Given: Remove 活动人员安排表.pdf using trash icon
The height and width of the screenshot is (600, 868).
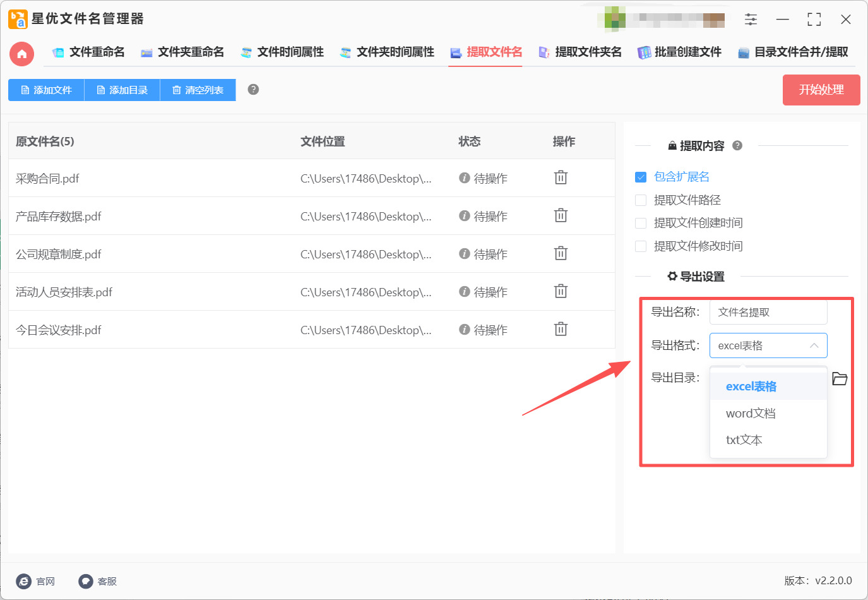Looking at the screenshot, I should click(561, 291).
